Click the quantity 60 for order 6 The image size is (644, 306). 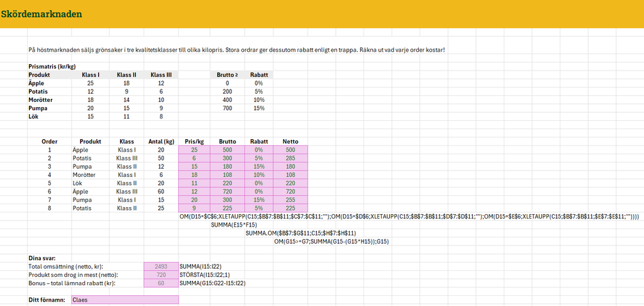[161, 191]
